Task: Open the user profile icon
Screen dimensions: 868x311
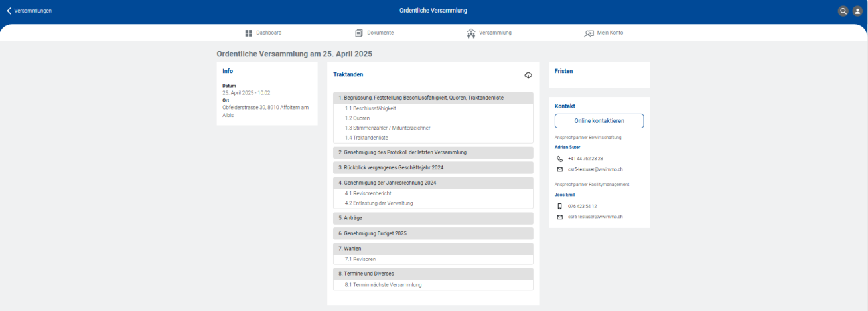Action: (x=857, y=11)
